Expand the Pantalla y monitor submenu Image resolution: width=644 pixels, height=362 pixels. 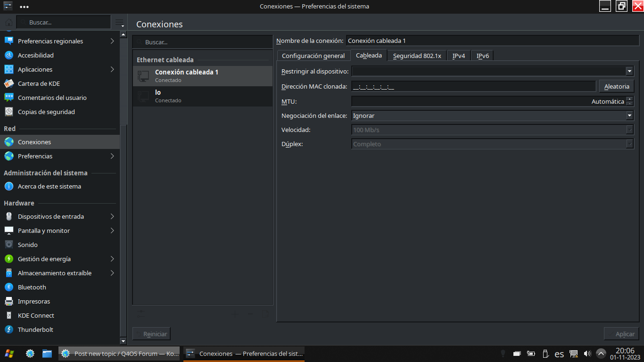[112, 230]
